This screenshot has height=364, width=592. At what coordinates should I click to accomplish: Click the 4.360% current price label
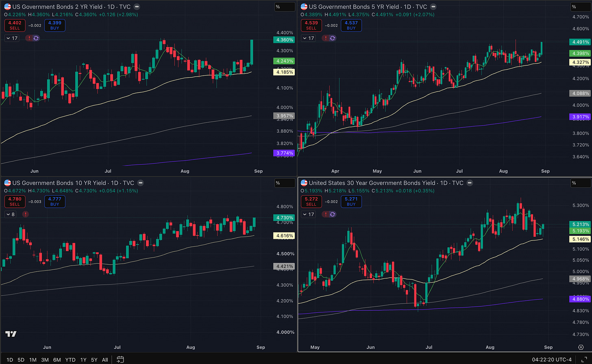[285, 40]
